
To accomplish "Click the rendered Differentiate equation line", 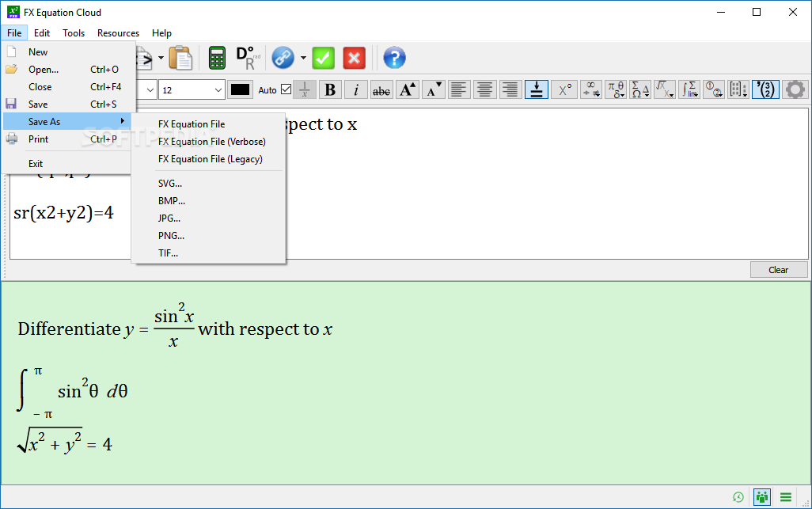I will tap(175, 326).
